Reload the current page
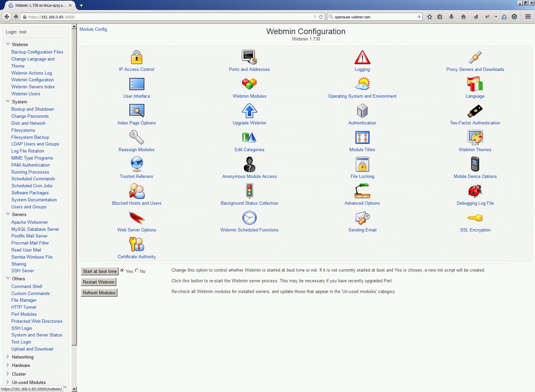 (x=321, y=17)
